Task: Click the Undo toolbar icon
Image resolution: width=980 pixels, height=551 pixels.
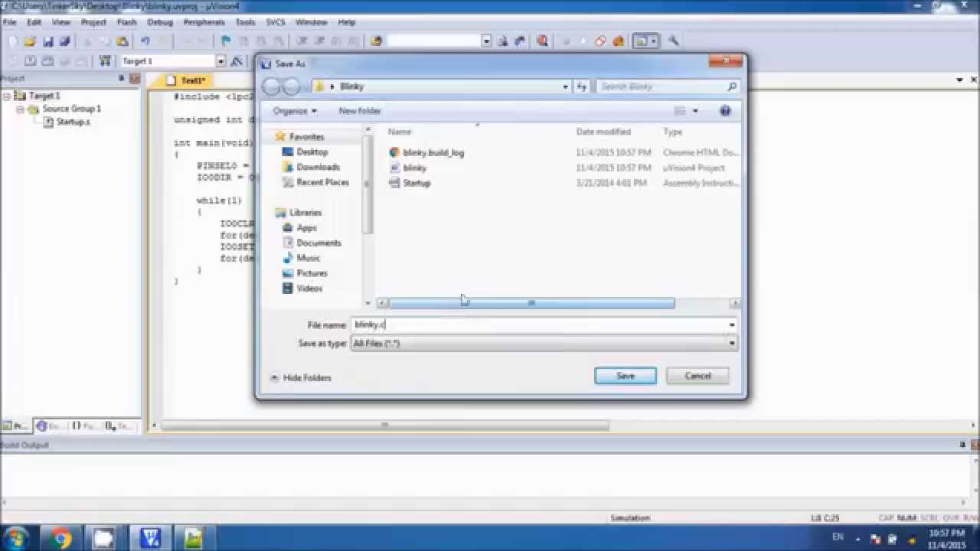Action: [145, 41]
